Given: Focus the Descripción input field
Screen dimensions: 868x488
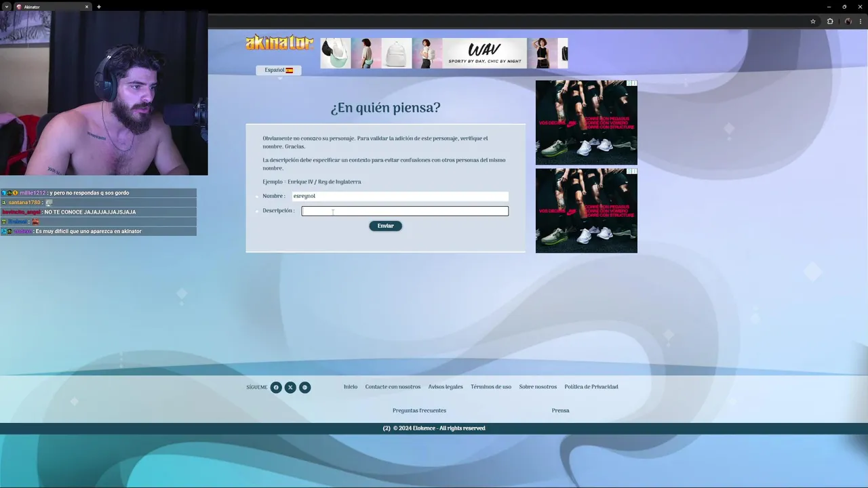Looking at the screenshot, I should 405,211.
